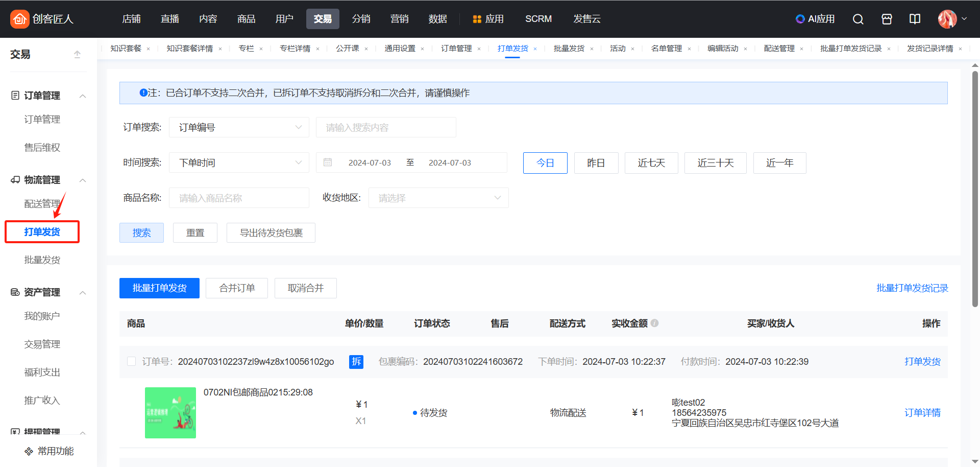Open the help book icon in header
This screenshot has width=980, height=467.
[x=915, y=19]
